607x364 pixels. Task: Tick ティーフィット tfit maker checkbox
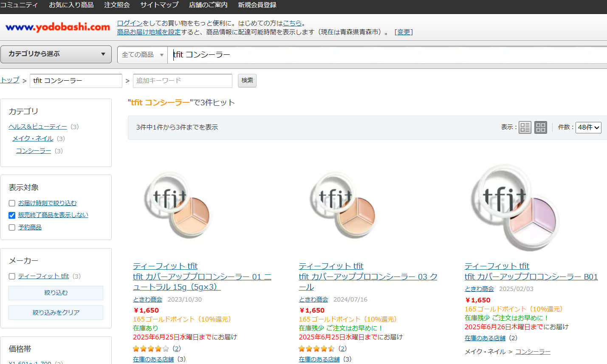12,277
